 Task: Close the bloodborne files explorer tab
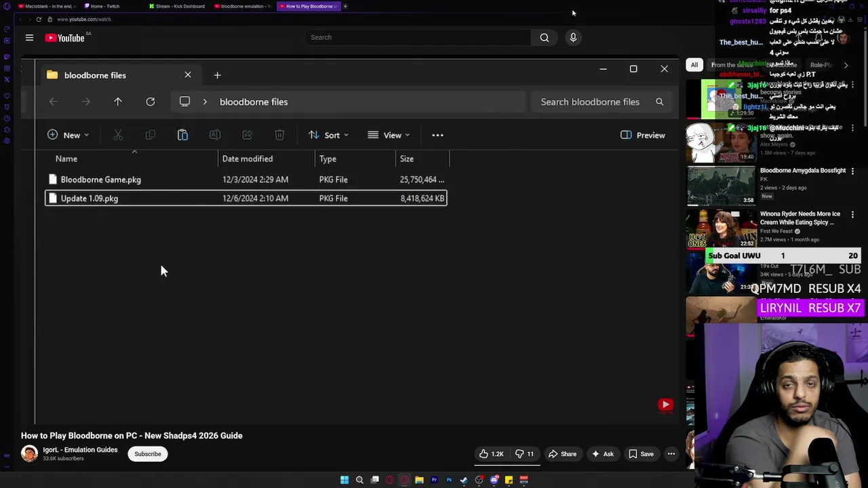[188, 75]
